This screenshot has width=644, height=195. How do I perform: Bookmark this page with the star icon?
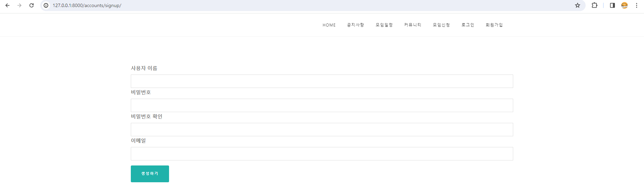coord(577,5)
